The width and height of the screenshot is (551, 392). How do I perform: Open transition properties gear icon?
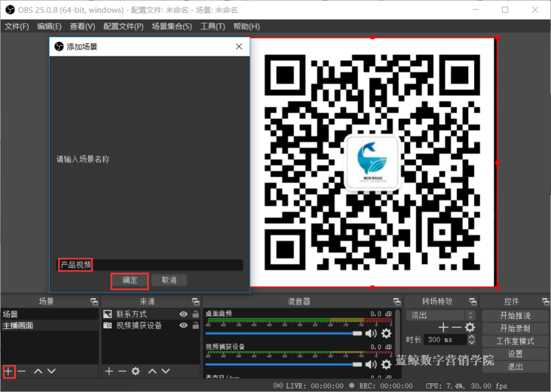(x=470, y=328)
